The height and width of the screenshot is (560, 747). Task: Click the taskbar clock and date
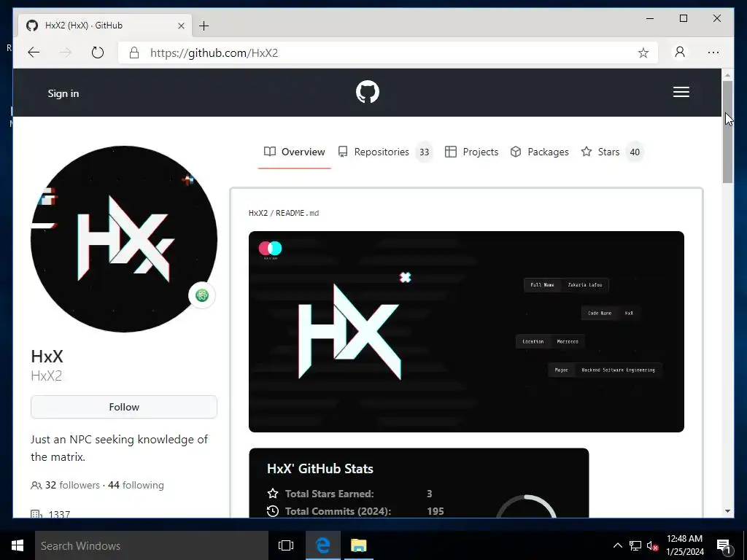(x=684, y=545)
